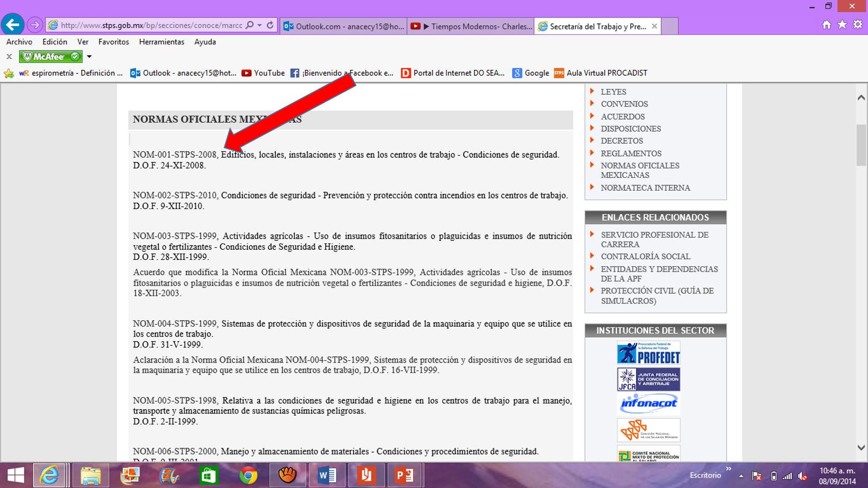Click the page scrollbar down arrow
The width and height of the screenshot is (868, 488).
[861, 448]
